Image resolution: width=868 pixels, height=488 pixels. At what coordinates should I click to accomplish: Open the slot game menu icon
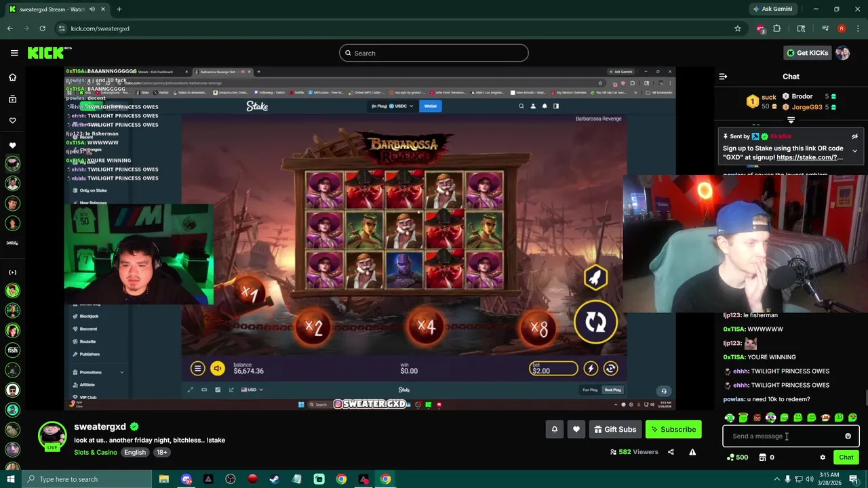point(197,368)
